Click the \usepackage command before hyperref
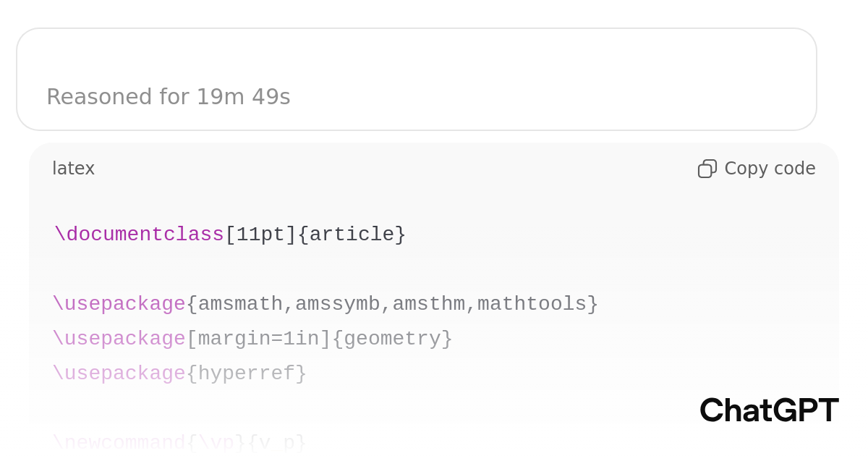 (x=119, y=373)
